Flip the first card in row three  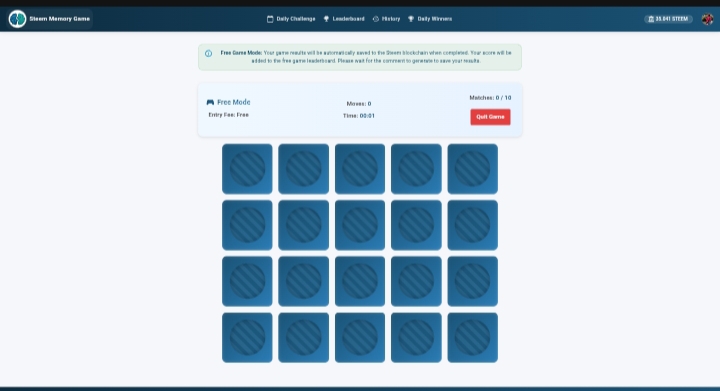[x=247, y=281]
